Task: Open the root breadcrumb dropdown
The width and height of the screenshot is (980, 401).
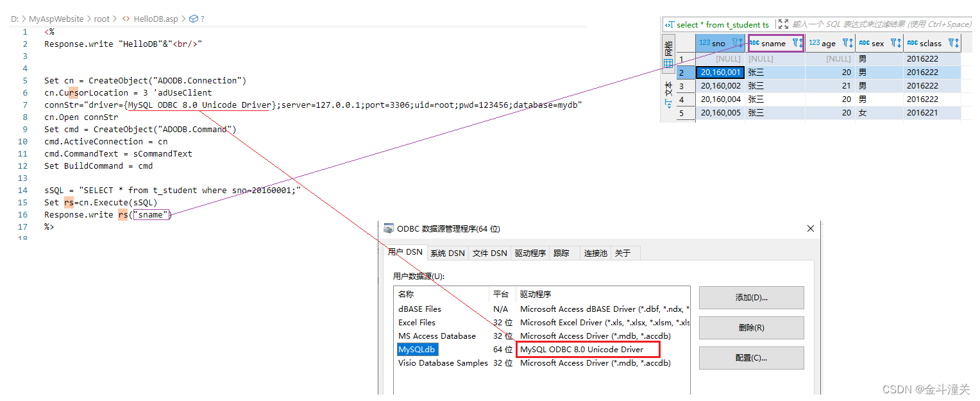Action: [x=101, y=19]
